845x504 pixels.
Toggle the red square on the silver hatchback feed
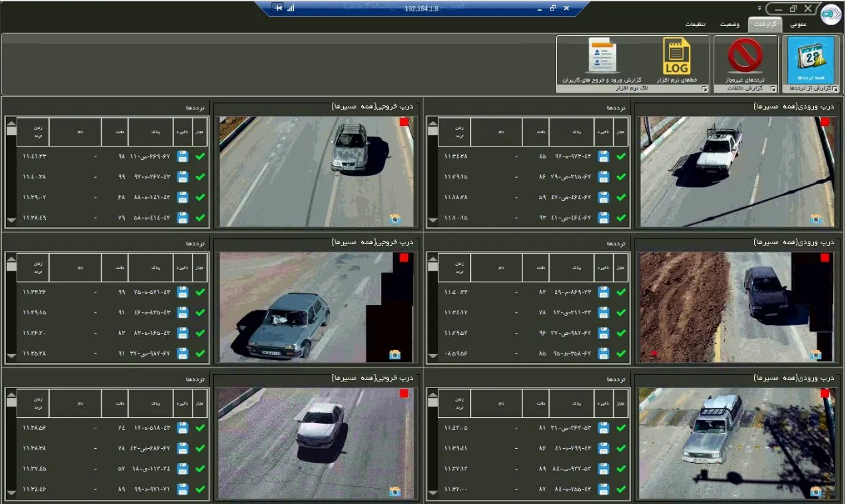pyautogui.click(x=404, y=122)
